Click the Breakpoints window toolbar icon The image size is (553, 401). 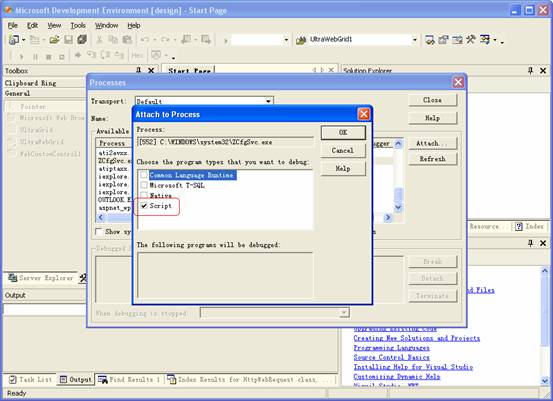156,55
